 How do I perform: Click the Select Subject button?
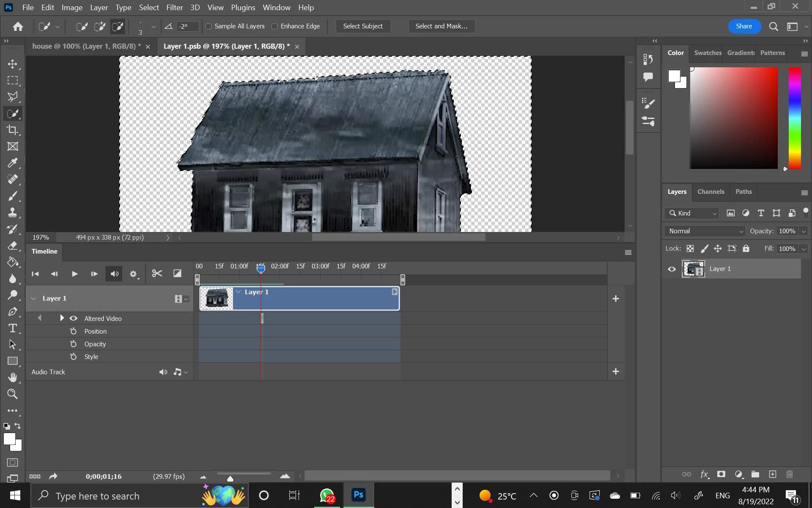pyautogui.click(x=362, y=26)
